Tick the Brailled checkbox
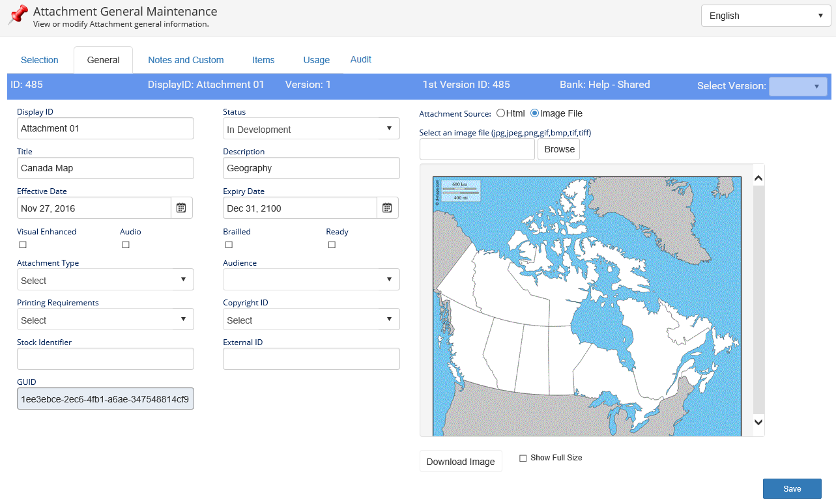836x504 pixels. pyautogui.click(x=229, y=245)
